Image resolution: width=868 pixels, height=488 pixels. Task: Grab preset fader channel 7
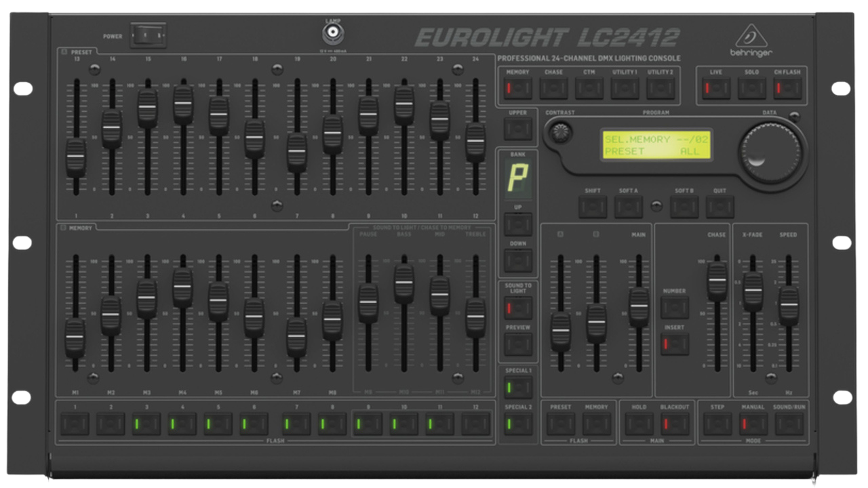coord(296,152)
